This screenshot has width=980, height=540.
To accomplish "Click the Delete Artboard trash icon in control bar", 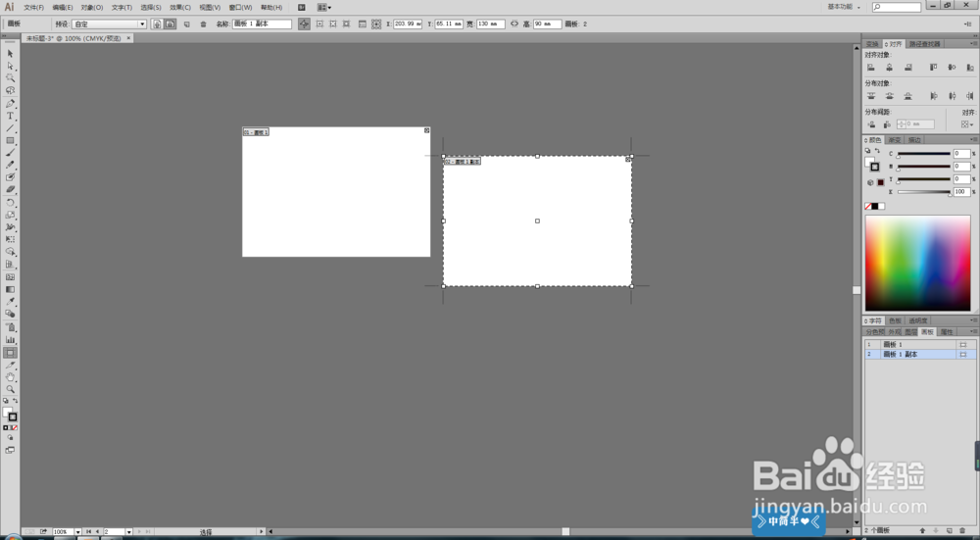I will [x=203, y=24].
